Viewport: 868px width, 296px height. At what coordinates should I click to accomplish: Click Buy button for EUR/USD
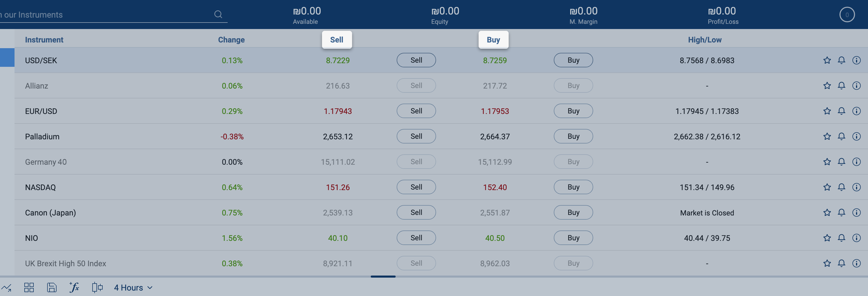click(x=573, y=111)
